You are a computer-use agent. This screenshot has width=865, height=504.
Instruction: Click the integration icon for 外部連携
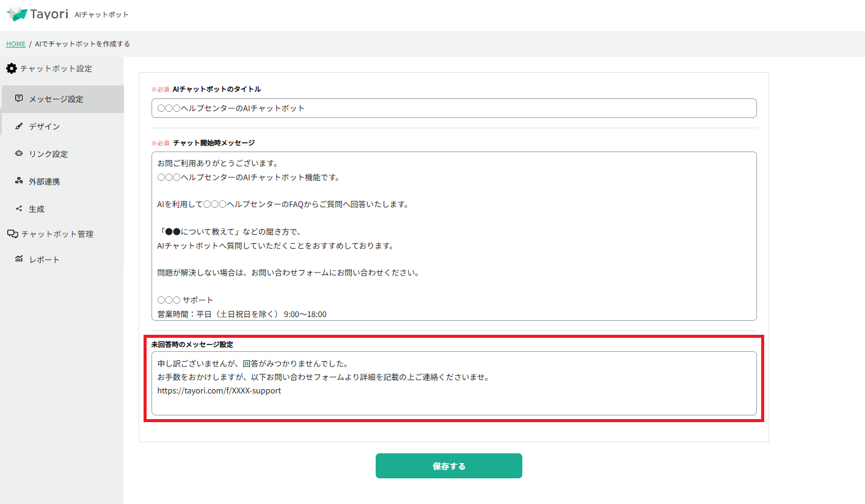pyautogui.click(x=19, y=181)
